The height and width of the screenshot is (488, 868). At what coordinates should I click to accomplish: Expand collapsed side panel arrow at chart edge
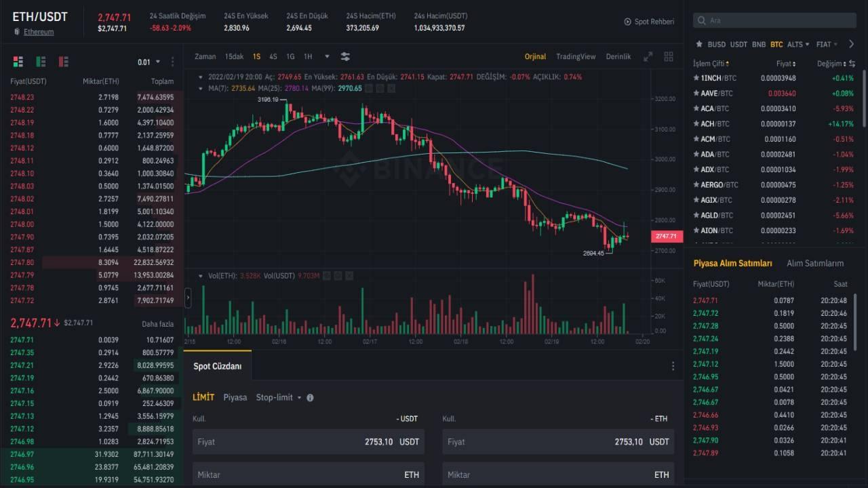click(x=188, y=298)
